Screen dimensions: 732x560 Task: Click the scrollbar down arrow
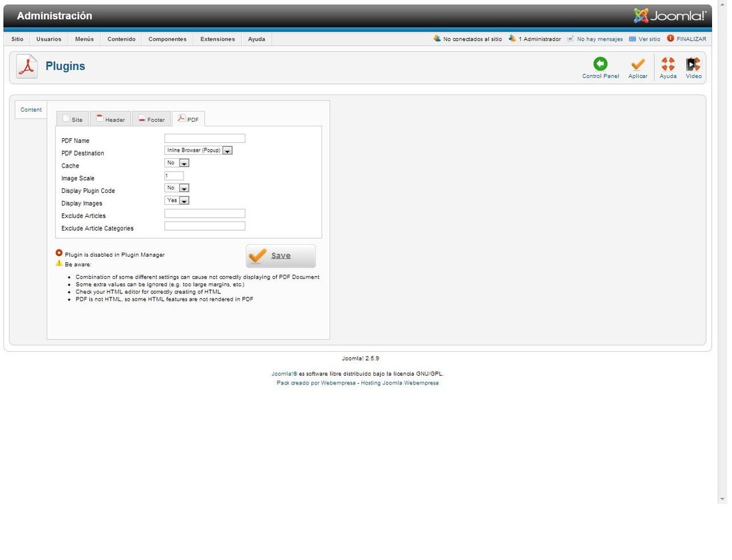(723, 499)
